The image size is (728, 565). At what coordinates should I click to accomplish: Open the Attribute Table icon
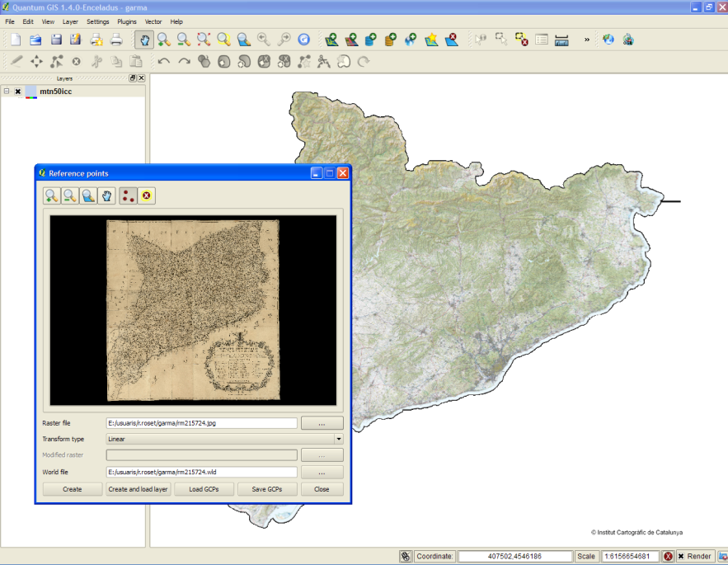542,40
